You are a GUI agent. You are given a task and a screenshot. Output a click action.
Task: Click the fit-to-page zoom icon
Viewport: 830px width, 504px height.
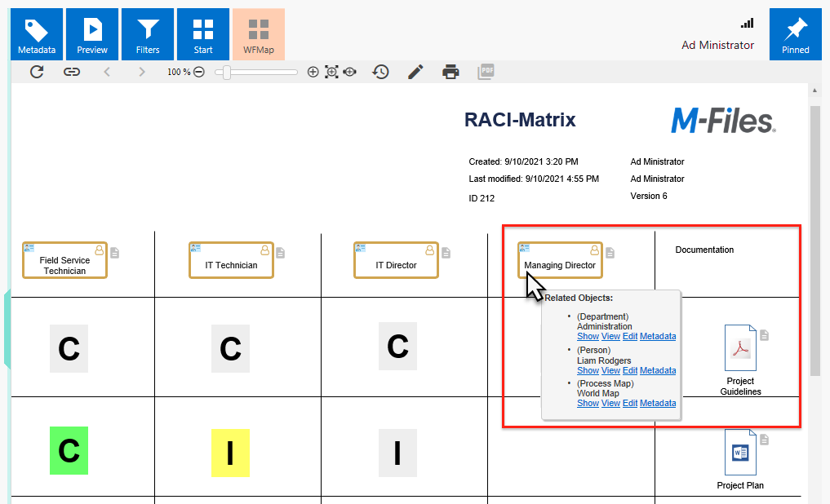pos(331,72)
